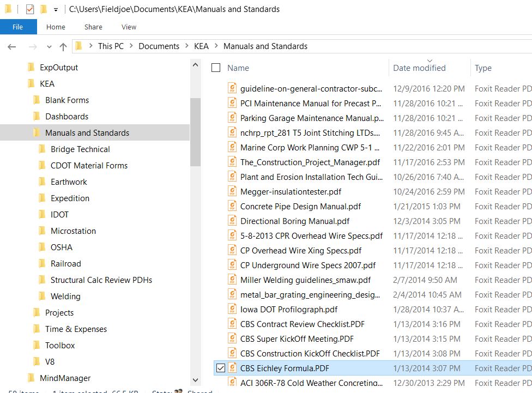Click the Properties quick access checkmark icon
This screenshot has height=393, width=532.
click(30, 9)
